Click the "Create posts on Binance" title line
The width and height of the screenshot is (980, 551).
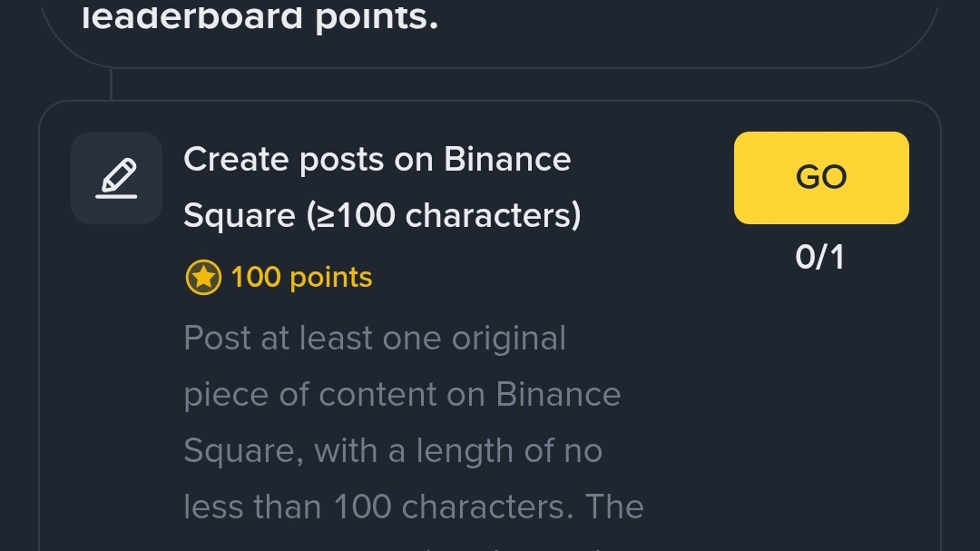[x=377, y=160]
